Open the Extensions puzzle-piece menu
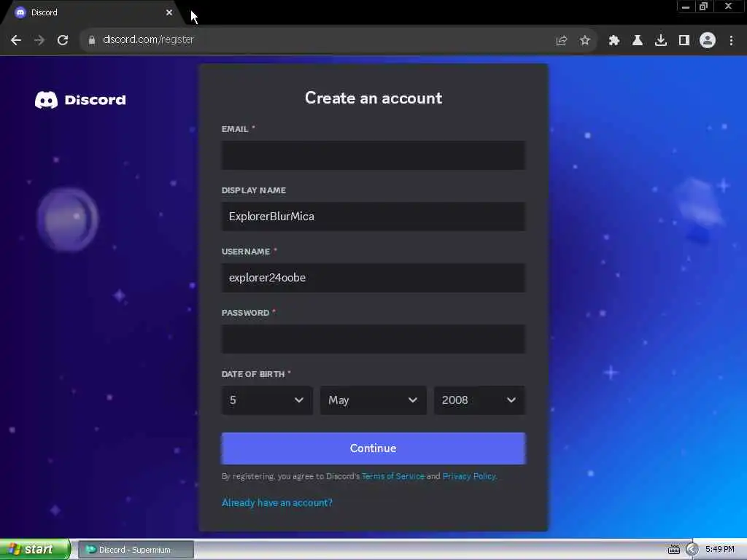Viewport: 747px width, 560px height. 614,41
